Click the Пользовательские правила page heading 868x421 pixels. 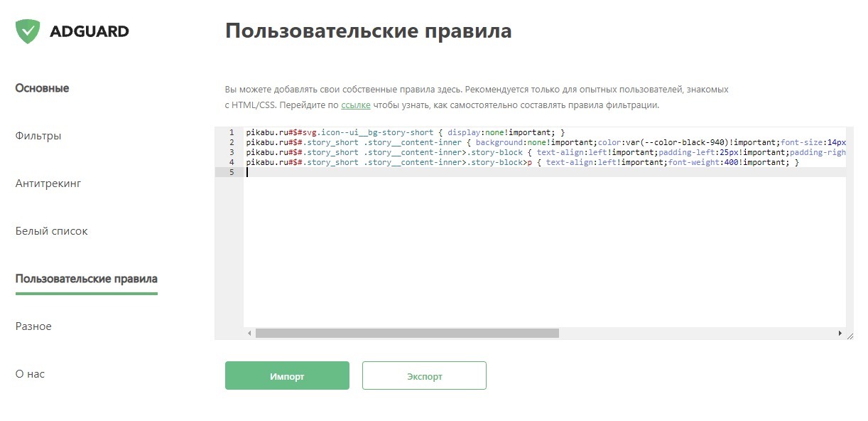pyautogui.click(x=368, y=31)
